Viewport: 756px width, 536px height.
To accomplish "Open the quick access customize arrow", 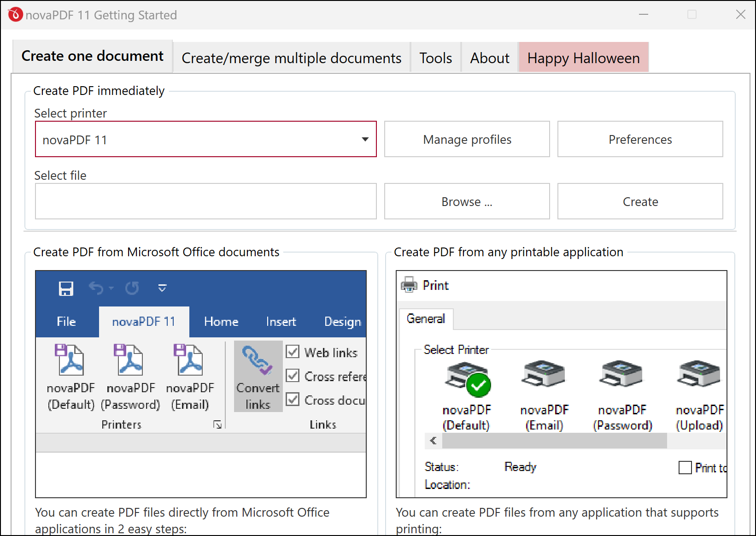I will (x=162, y=289).
